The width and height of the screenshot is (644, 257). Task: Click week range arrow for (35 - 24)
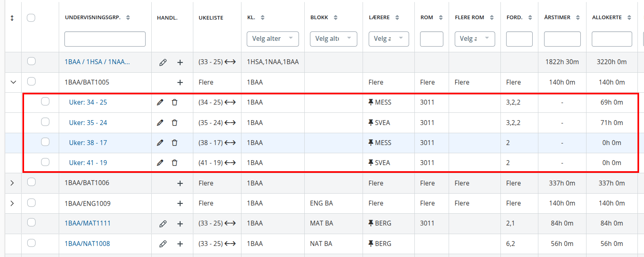tap(230, 123)
